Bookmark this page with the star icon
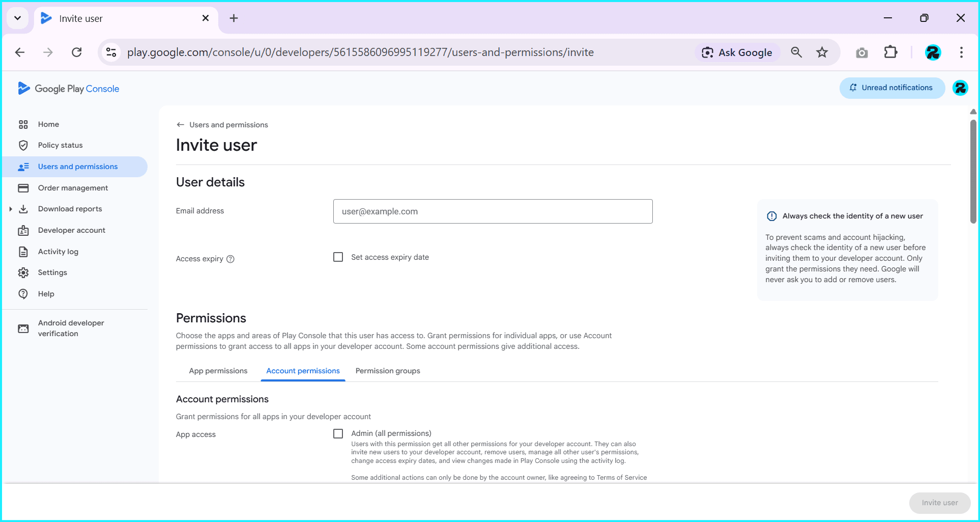Image resolution: width=980 pixels, height=522 pixels. 822,52
